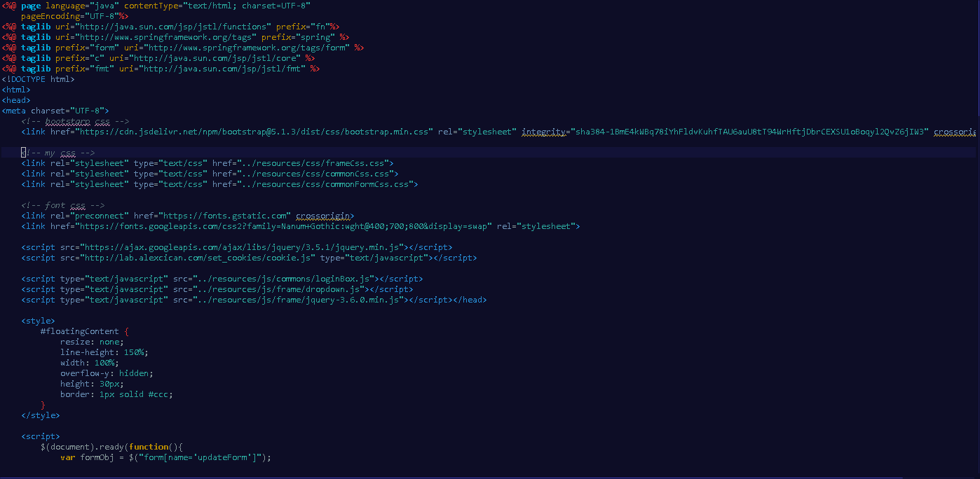Click the lab.alexcican.com cookie.js URL
Viewport: 980px width, 479px height.
click(197, 258)
